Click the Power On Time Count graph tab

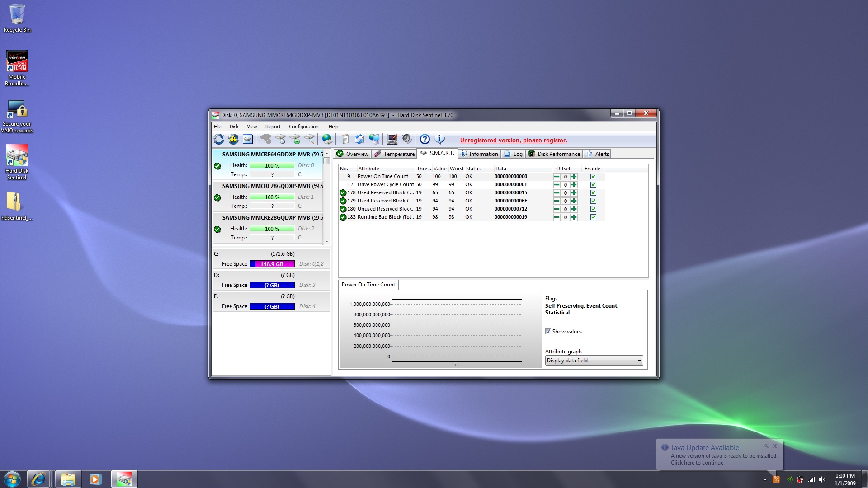368,285
